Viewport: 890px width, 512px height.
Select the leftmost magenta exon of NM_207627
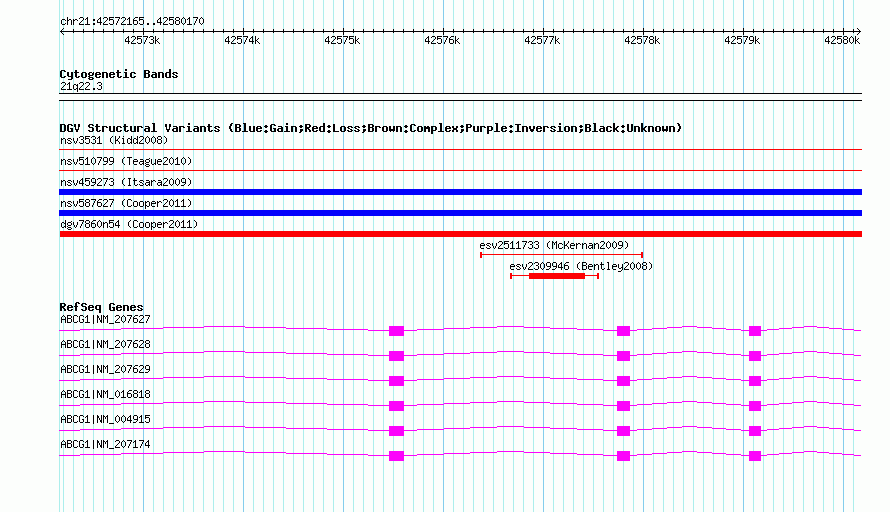(x=396, y=331)
